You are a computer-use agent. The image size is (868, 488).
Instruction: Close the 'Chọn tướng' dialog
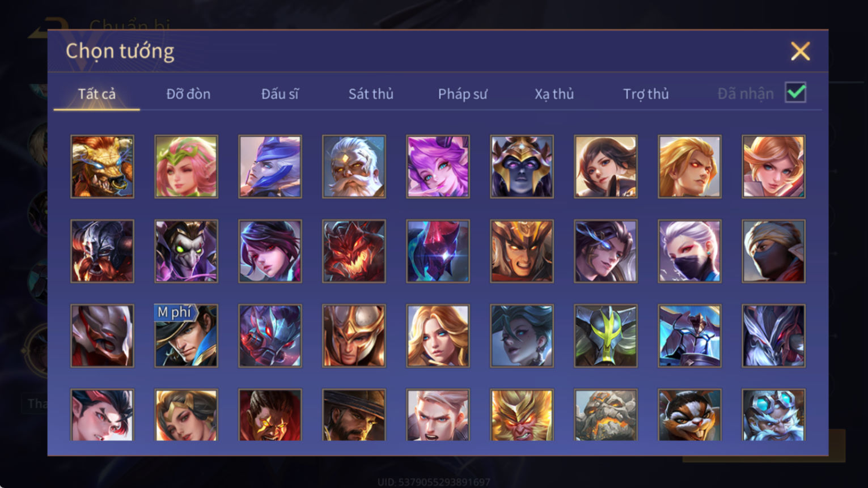click(x=800, y=52)
